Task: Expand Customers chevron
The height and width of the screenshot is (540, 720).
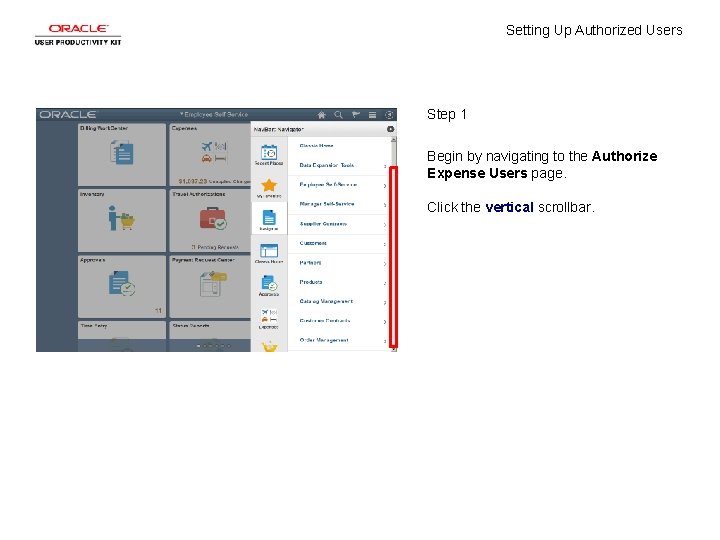Action: point(385,244)
